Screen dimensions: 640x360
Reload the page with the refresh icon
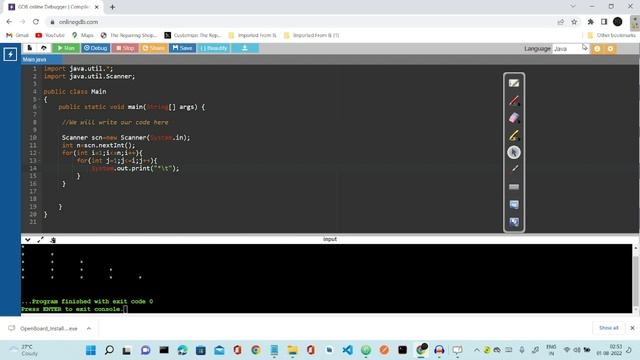click(x=36, y=22)
